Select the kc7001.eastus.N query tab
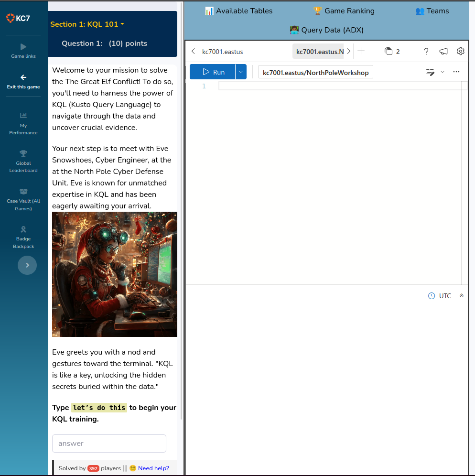Screen dimensions: 475x476 [319, 52]
